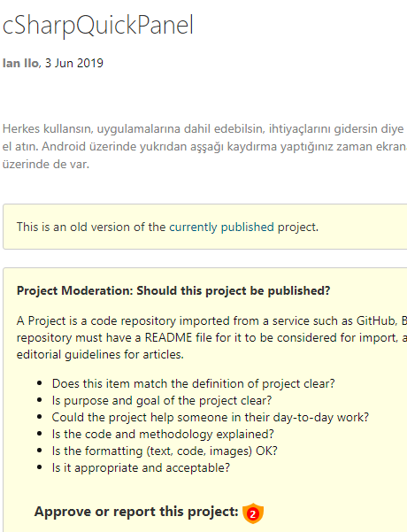Open author Ian Ilo's profile name

tap(20, 63)
